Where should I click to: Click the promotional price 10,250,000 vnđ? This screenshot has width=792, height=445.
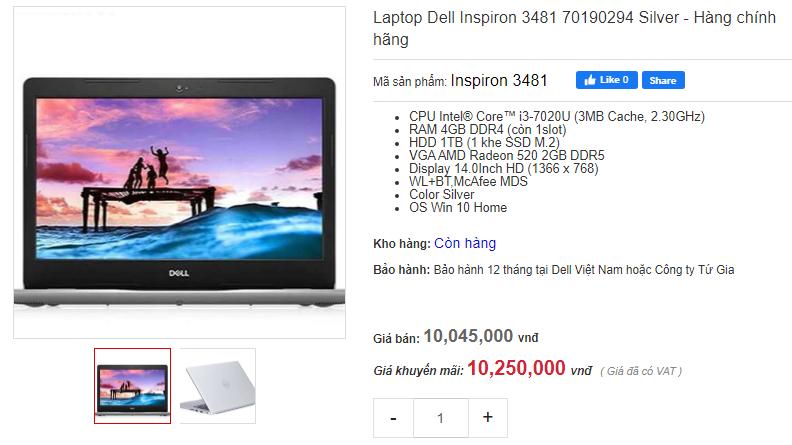pos(529,368)
